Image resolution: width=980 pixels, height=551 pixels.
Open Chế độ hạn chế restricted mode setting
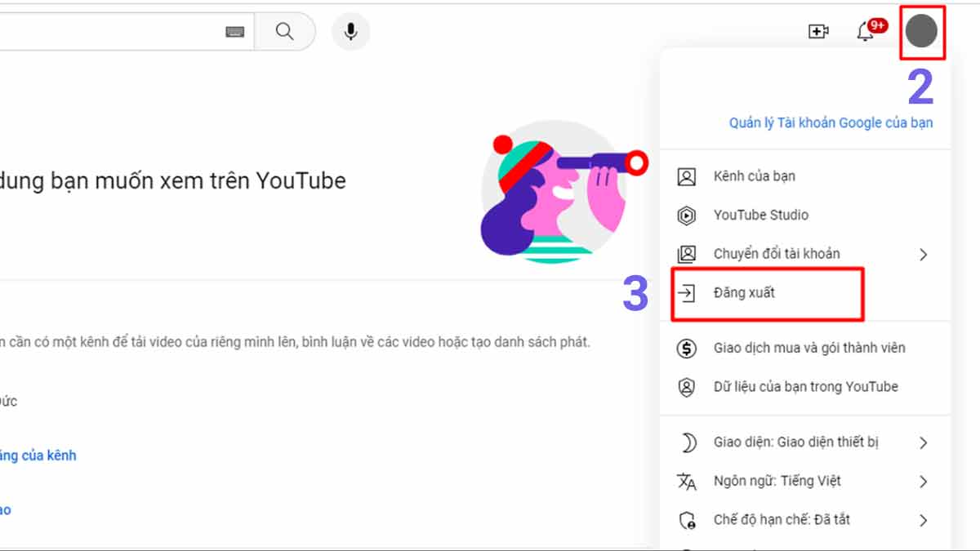[x=782, y=520]
